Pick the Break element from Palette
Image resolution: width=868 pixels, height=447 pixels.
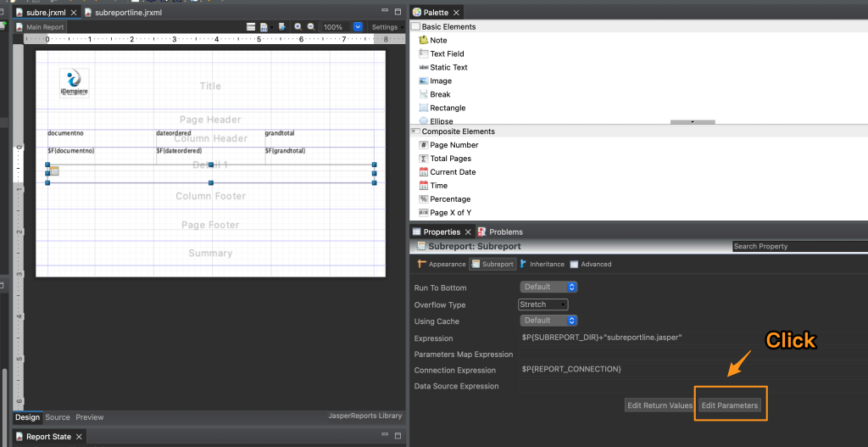tap(435, 94)
